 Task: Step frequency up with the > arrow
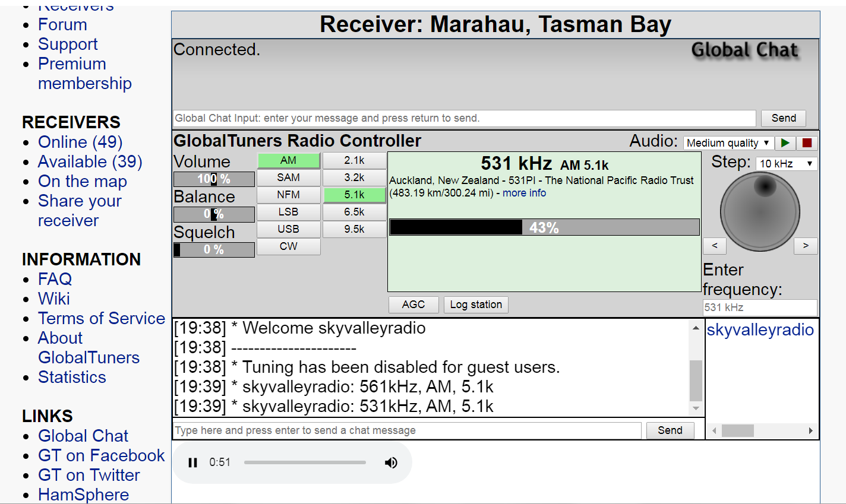click(x=806, y=246)
